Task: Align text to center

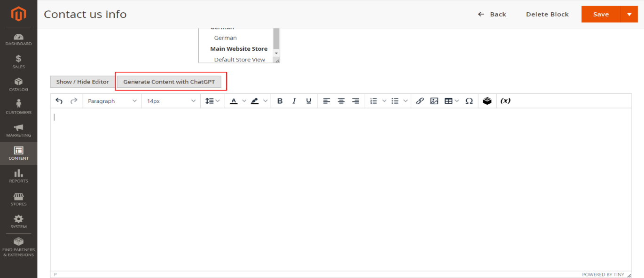Action: tap(341, 101)
